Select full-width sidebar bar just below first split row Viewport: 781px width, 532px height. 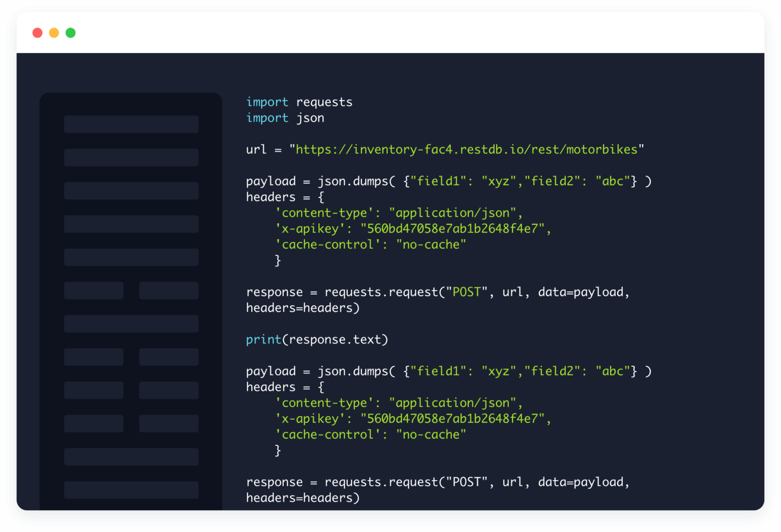tap(131, 324)
